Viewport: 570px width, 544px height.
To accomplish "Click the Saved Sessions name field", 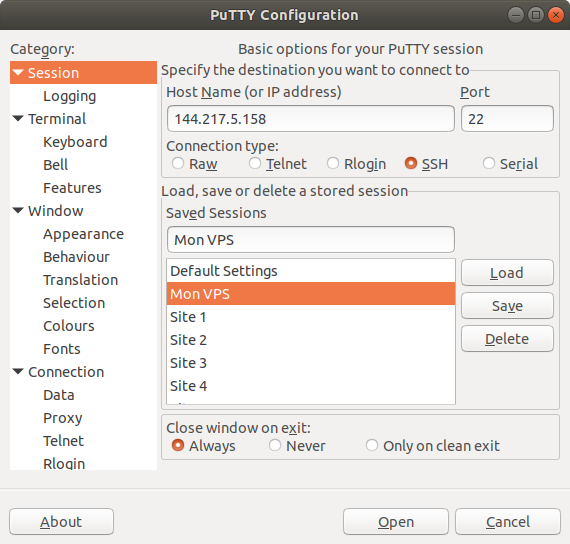I will 311,239.
